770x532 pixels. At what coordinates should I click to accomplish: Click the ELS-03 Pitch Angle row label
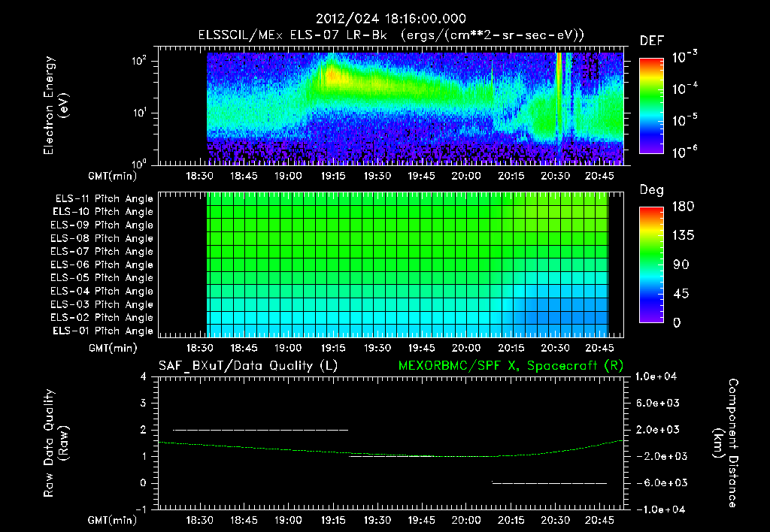(x=102, y=305)
